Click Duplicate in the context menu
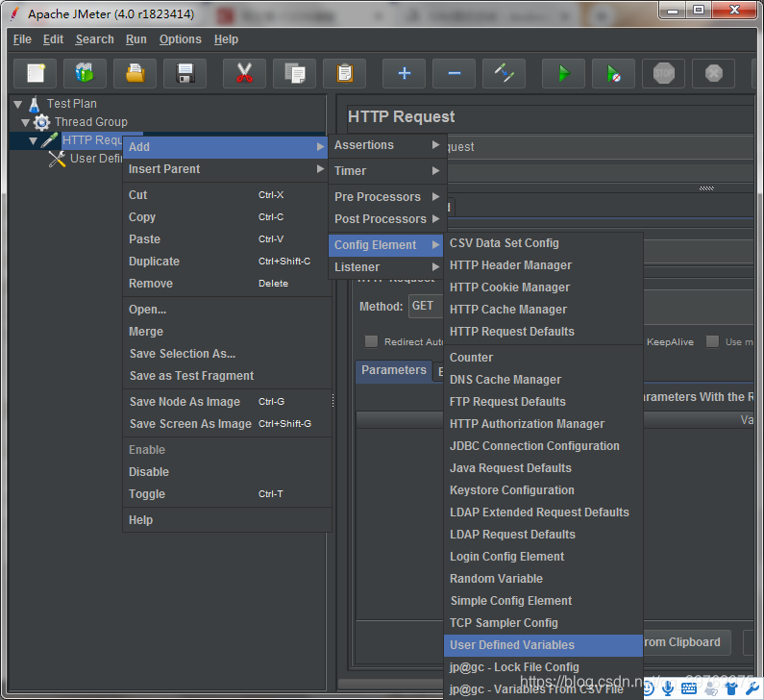The image size is (764, 700). [227, 262]
